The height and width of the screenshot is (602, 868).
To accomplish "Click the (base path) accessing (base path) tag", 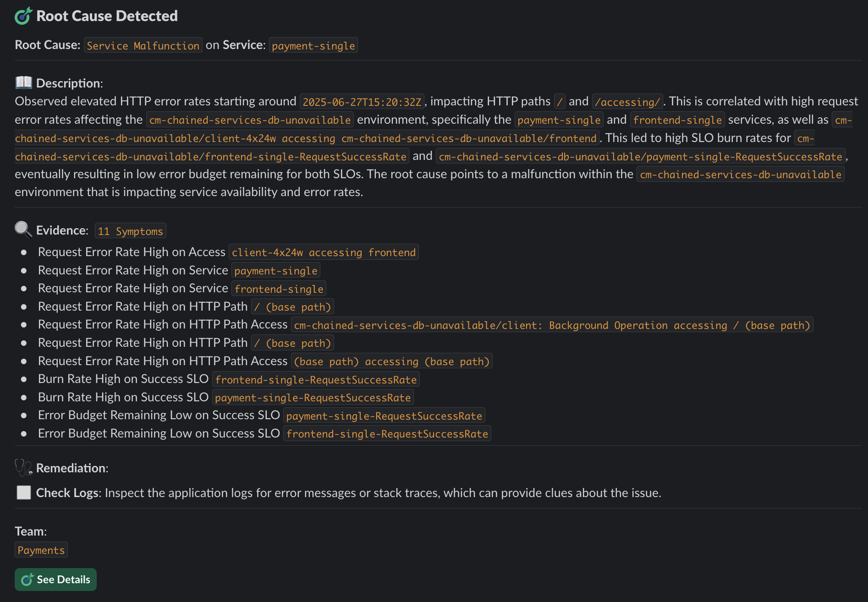I will 391,361.
